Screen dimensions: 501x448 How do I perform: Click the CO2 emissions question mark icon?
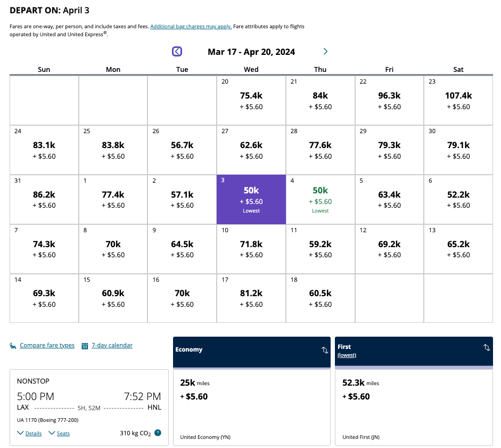(x=157, y=433)
